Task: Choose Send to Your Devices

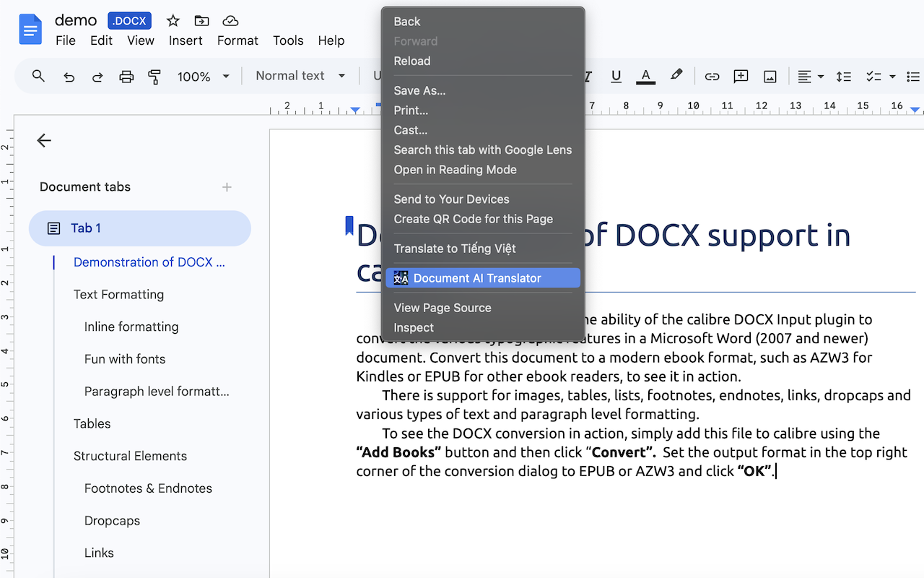Action: pos(483,199)
